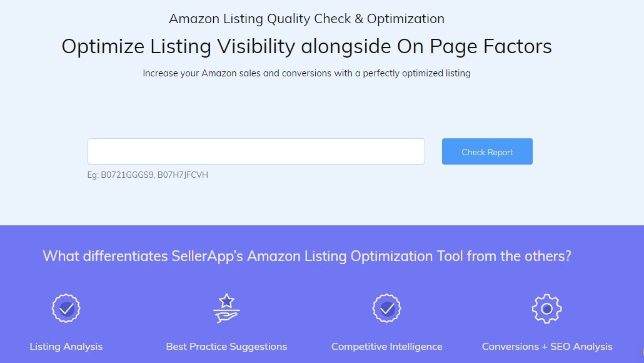Focus the ASIN input field
The image size is (644, 363).
(256, 151)
